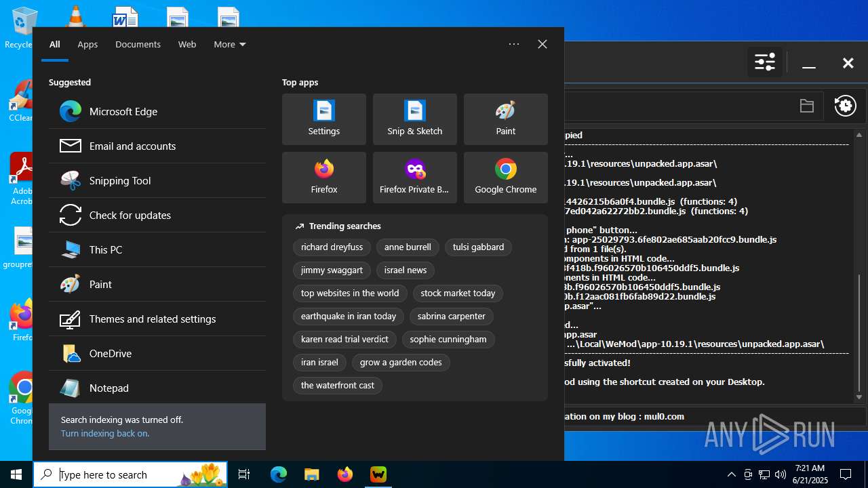Launch Google Chrome from Top apps

(x=506, y=178)
